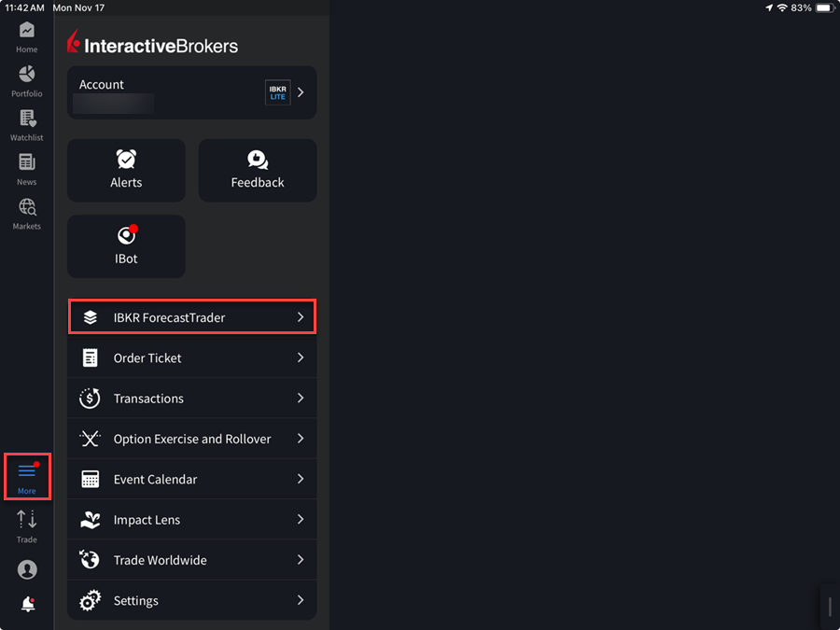This screenshot has height=630, width=840.
Task: Grab the side panel handle at right edge
Action: pos(831,607)
